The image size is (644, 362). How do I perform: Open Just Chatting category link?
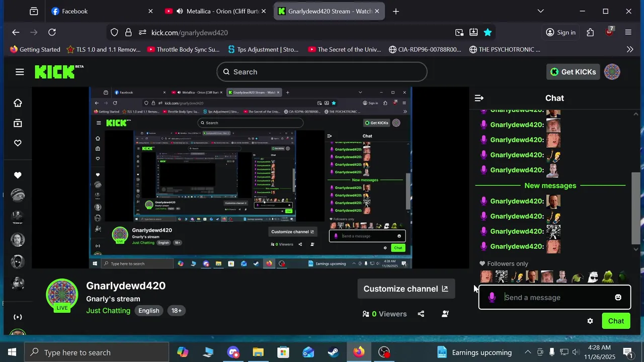click(x=108, y=310)
